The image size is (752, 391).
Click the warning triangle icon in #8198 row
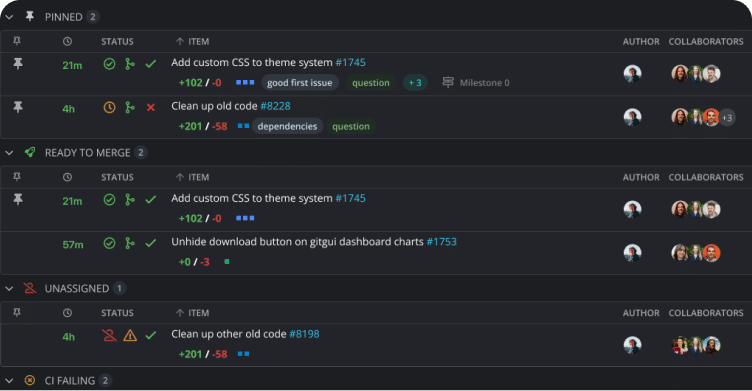click(x=130, y=335)
